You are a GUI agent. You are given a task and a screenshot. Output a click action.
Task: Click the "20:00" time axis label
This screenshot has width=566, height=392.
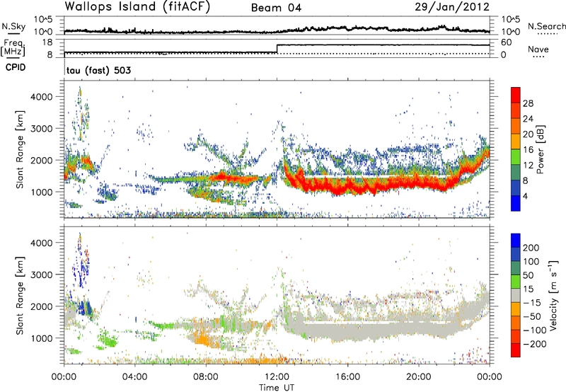coord(418,377)
